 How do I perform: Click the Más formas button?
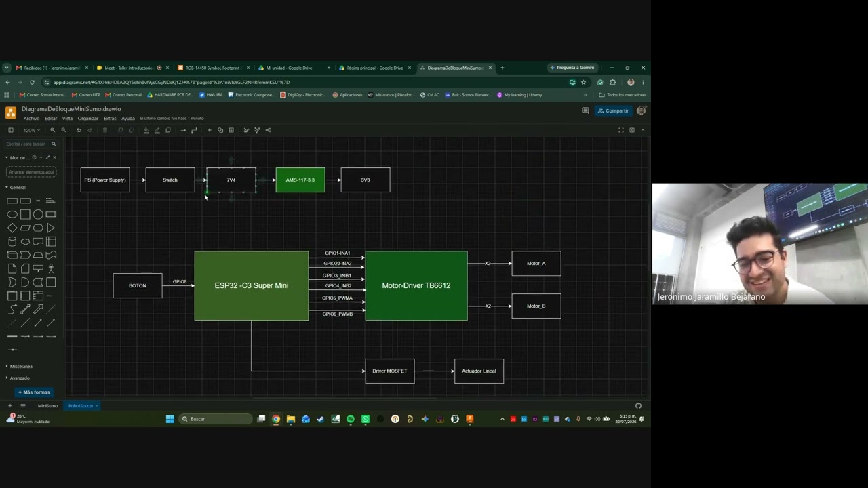(34, 392)
